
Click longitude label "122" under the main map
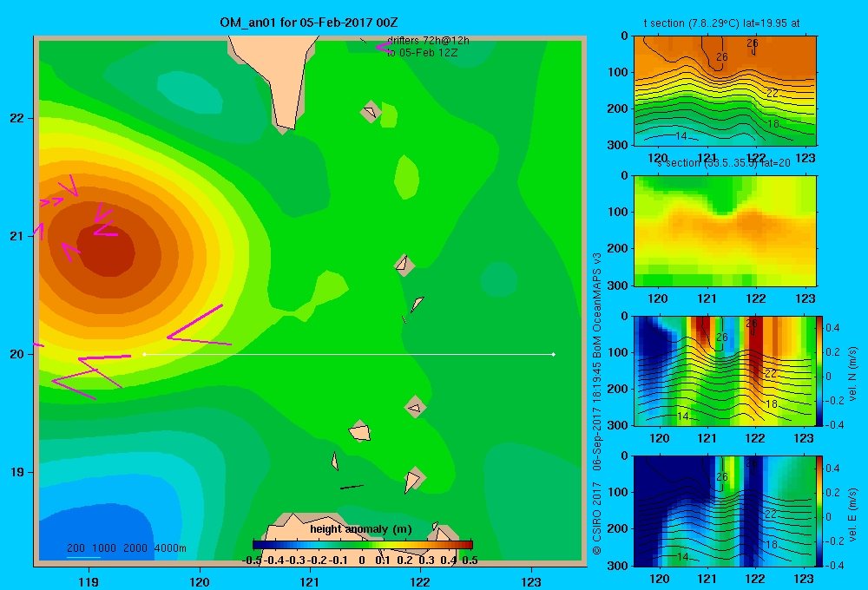[420, 581]
